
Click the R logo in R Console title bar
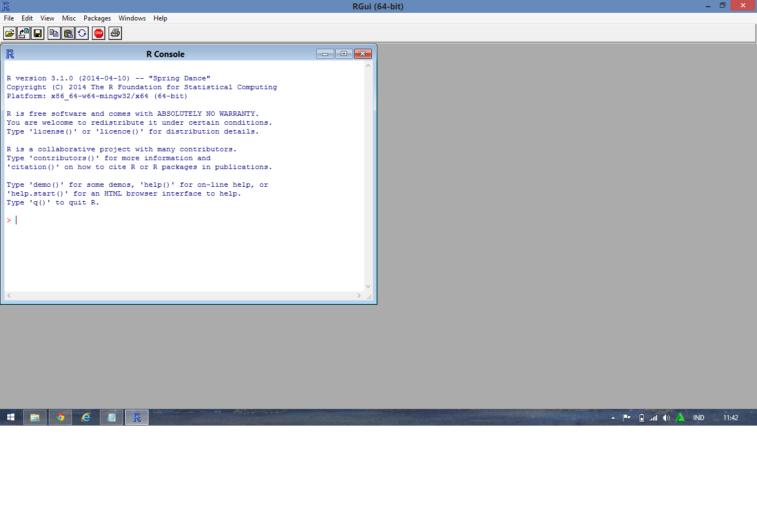[10, 54]
